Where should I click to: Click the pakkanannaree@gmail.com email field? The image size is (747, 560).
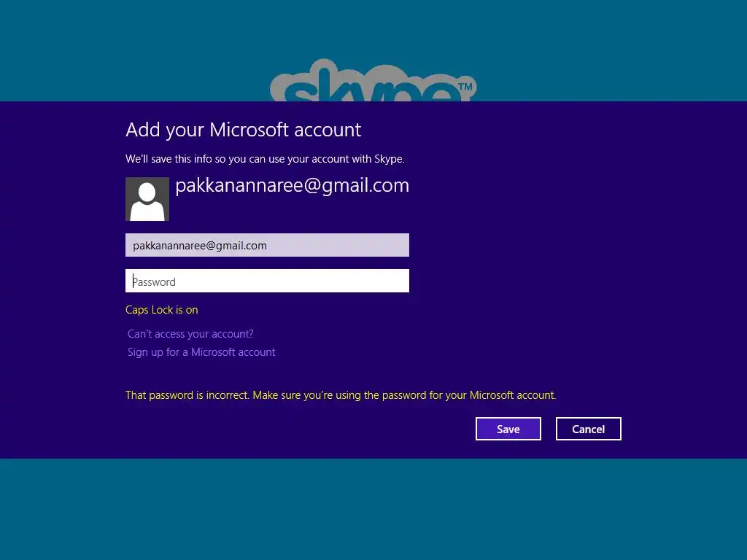[267, 245]
